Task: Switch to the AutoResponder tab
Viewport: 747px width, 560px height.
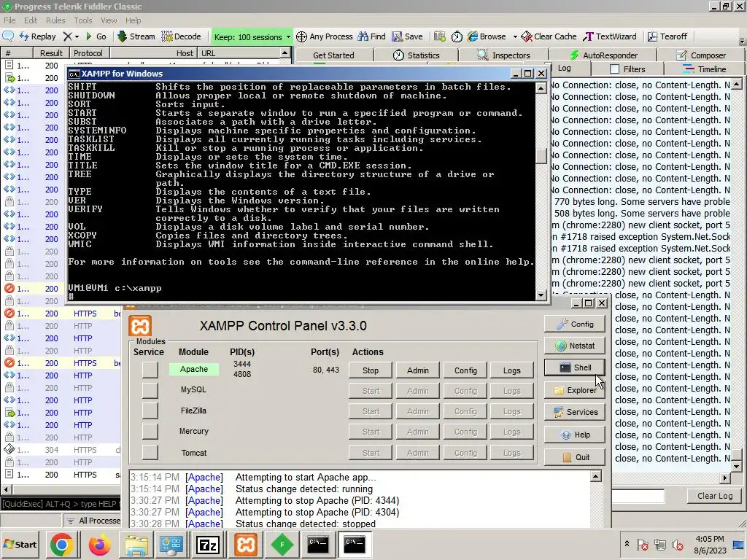Action: pos(603,55)
